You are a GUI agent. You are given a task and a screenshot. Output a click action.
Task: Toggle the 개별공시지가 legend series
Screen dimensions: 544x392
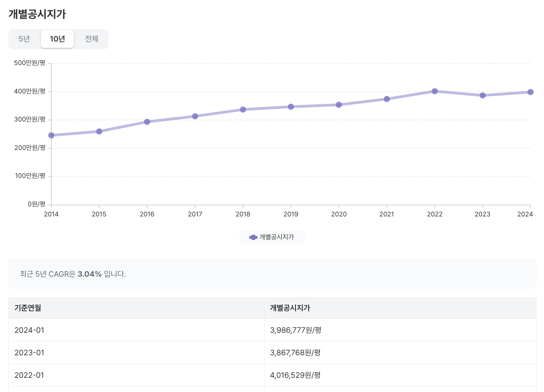point(272,237)
